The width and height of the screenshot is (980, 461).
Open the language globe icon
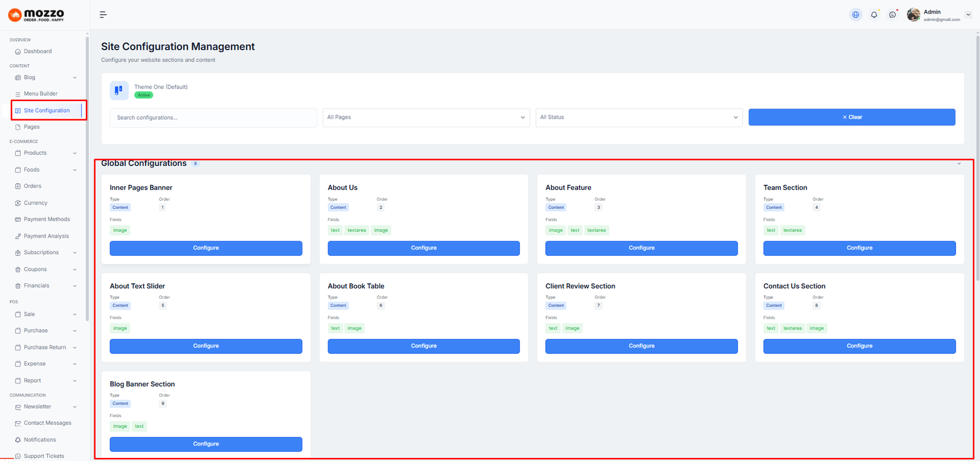856,15
